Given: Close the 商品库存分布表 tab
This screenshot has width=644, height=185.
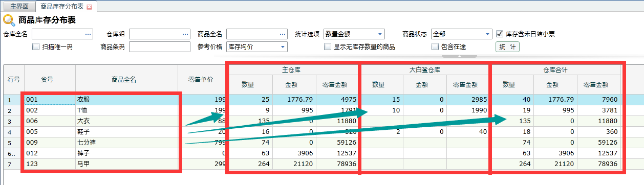Looking at the screenshot, I should point(90,7).
